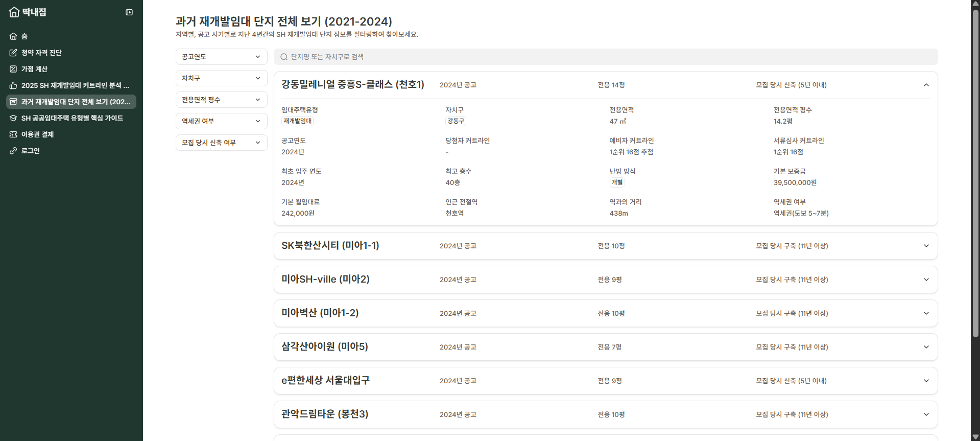The height and width of the screenshot is (441, 980).
Task: Click the calculator icon beside 가점 계산
Action: point(13,69)
